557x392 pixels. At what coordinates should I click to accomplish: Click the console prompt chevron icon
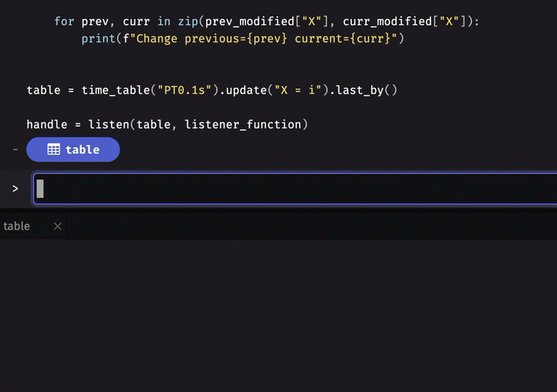(x=15, y=189)
